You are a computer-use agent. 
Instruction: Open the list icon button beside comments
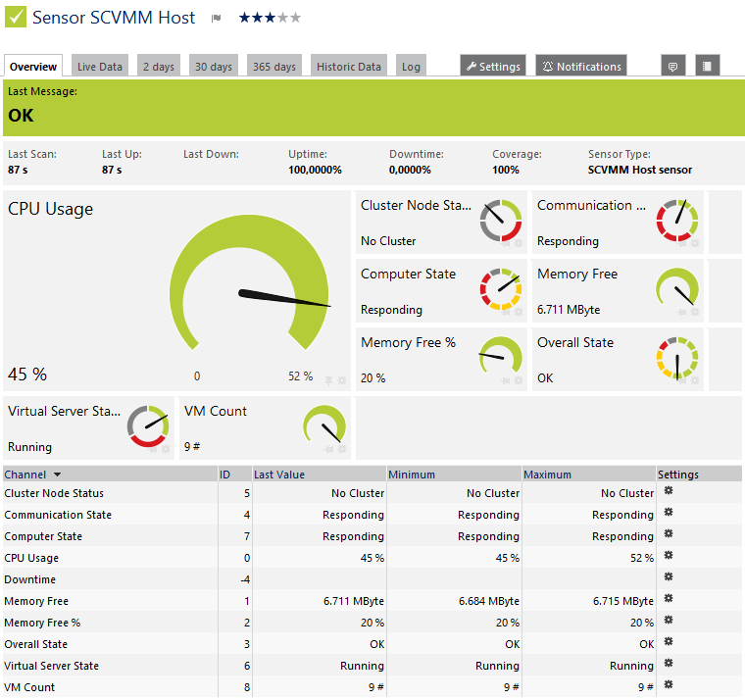point(708,66)
